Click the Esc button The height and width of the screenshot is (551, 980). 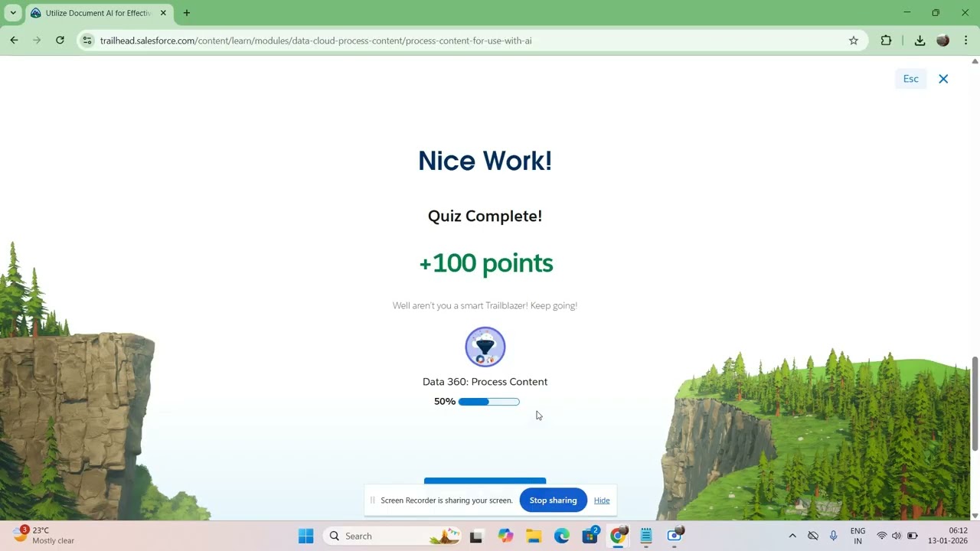coord(910,79)
